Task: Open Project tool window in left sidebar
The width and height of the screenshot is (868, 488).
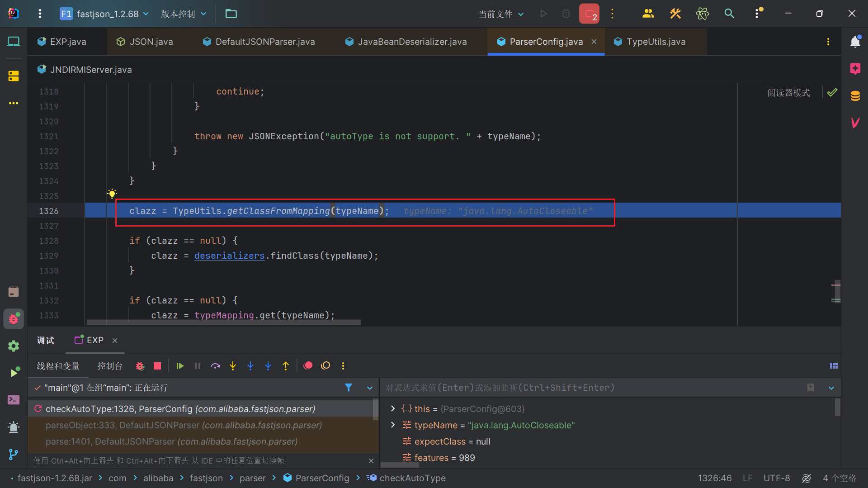Action: (14, 42)
